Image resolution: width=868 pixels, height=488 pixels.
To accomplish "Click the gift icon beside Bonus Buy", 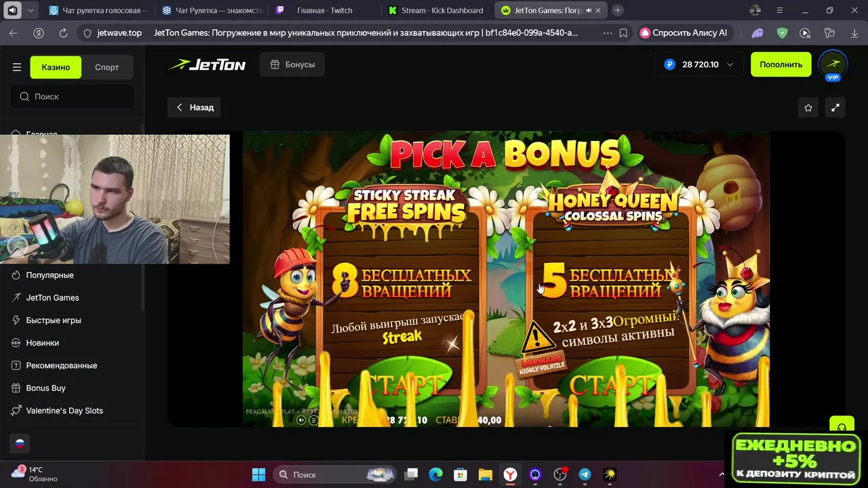I will click(x=16, y=388).
